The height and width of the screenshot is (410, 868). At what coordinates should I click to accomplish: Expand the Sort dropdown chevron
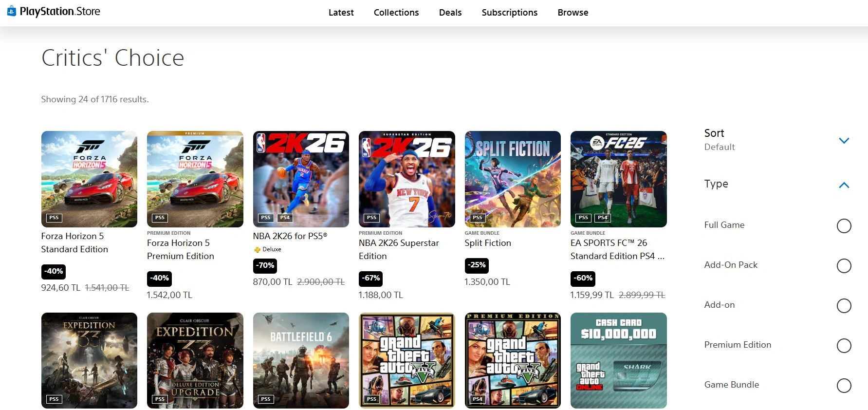tap(844, 141)
